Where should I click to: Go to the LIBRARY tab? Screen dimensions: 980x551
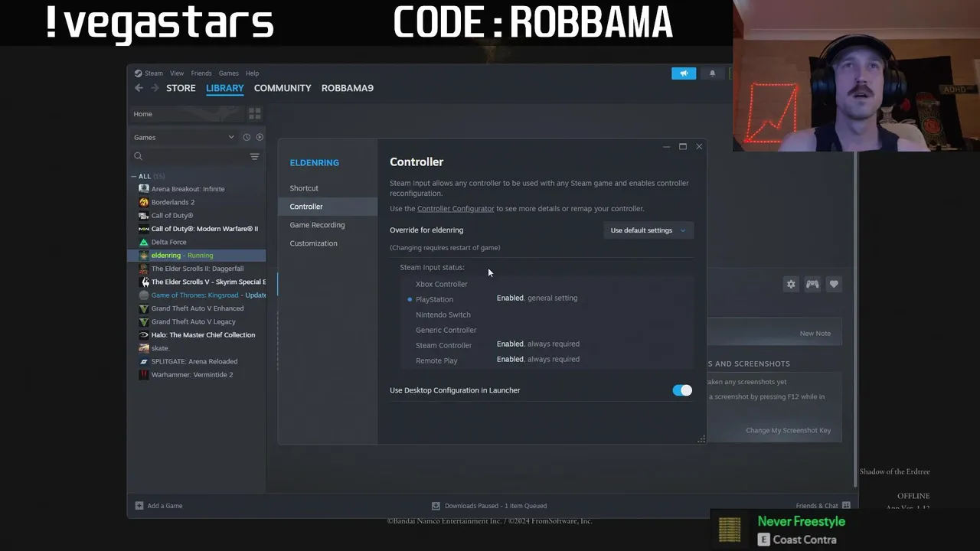point(224,88)
